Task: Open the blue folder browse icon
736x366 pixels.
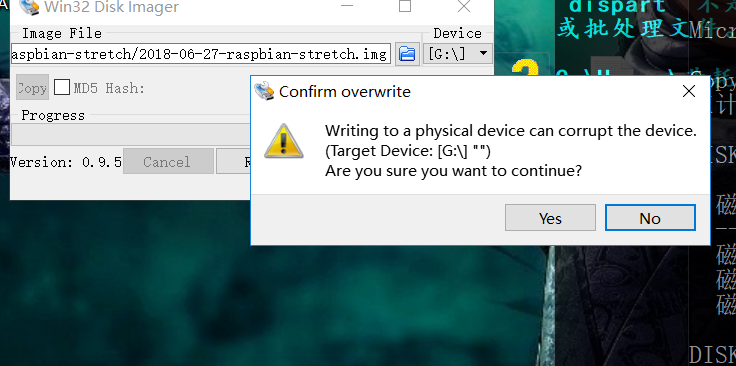Action: pos(407,54)
